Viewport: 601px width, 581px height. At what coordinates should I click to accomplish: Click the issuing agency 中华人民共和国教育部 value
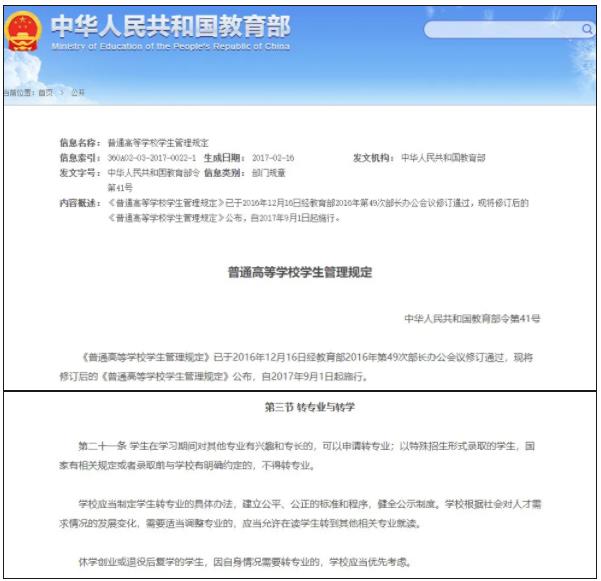click(x=443, y=158)
